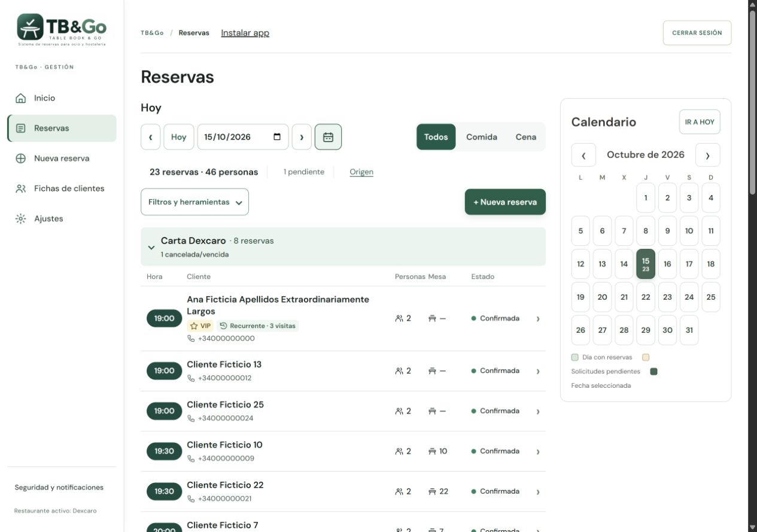Open date picker calendar icon in field
The width and height of the screenshot is (757, 532).
click(277, 137)
